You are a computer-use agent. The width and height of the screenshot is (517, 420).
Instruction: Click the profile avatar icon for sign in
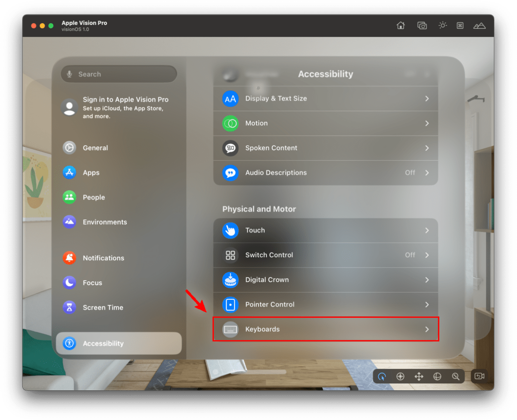click(x=69, y=107)
